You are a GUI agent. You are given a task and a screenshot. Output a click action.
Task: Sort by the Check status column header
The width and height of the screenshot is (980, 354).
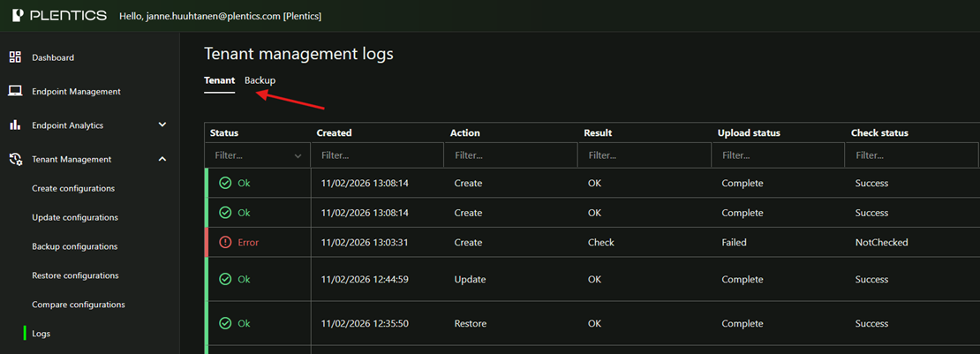879,133
